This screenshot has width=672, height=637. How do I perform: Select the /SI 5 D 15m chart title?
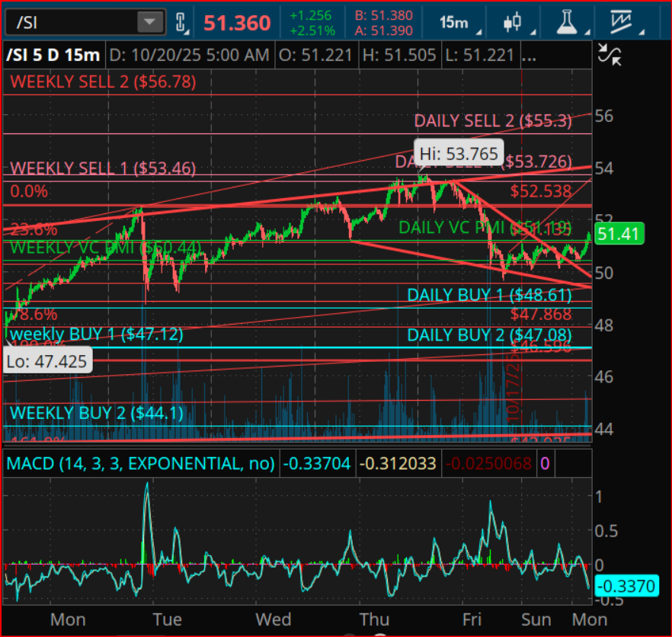(x=53, y=56)
